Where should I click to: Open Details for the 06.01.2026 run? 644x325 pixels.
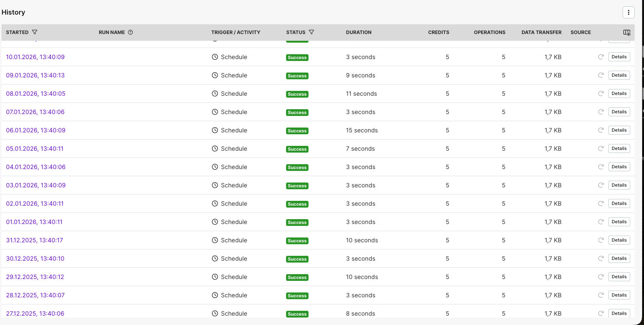[619, 130]
